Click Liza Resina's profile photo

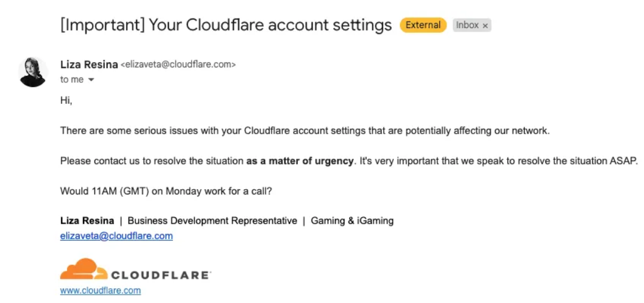tap(33, 72)
